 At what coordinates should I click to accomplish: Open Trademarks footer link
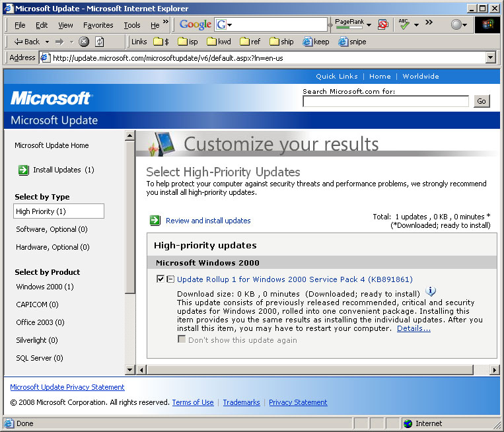click(x=241, y=402)
